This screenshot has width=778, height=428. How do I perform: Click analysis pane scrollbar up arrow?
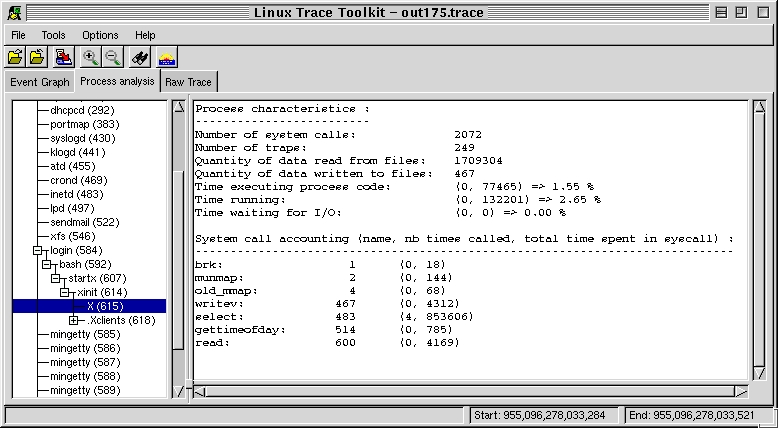point(759,107)
